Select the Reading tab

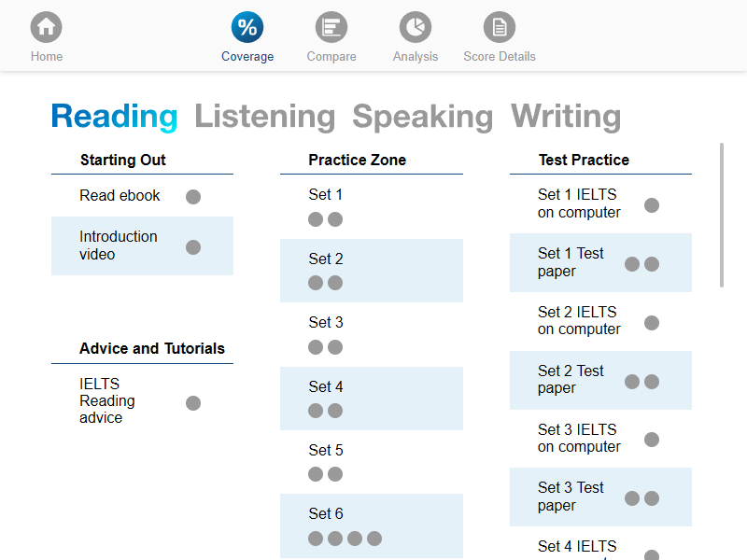tap(114, 117)
